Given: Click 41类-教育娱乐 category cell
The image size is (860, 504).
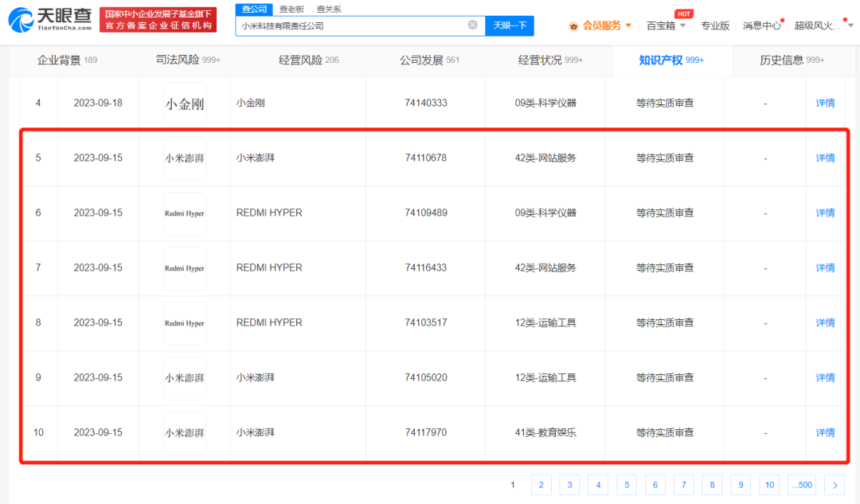Looking at the screenshot, I should [x=545, y=432].
